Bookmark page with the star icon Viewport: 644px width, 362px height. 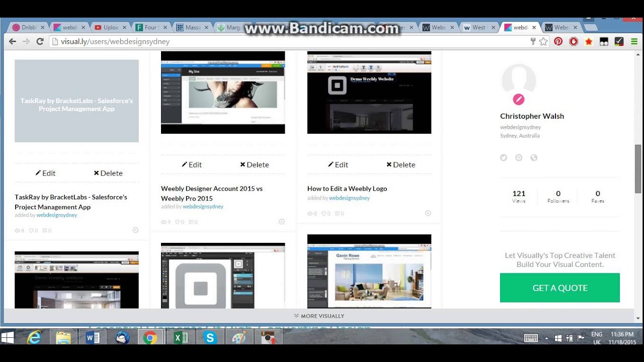coord(543,42)
